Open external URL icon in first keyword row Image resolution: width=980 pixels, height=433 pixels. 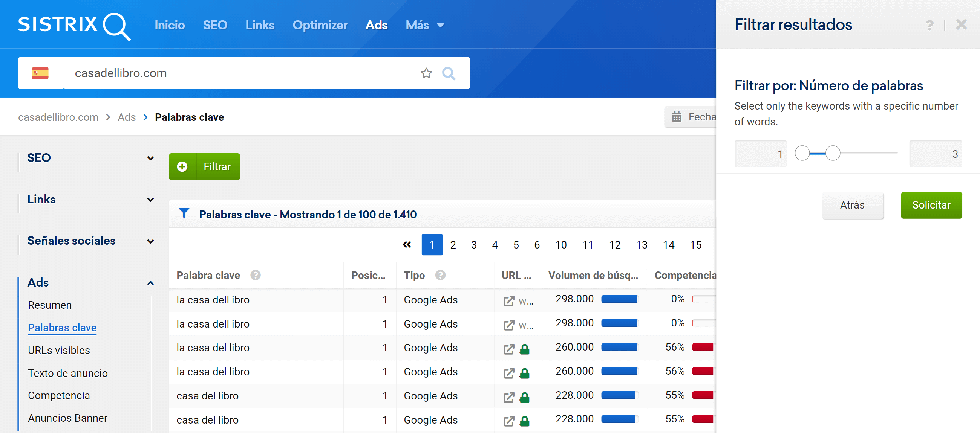pyautogui.click(x=508, y=301)
